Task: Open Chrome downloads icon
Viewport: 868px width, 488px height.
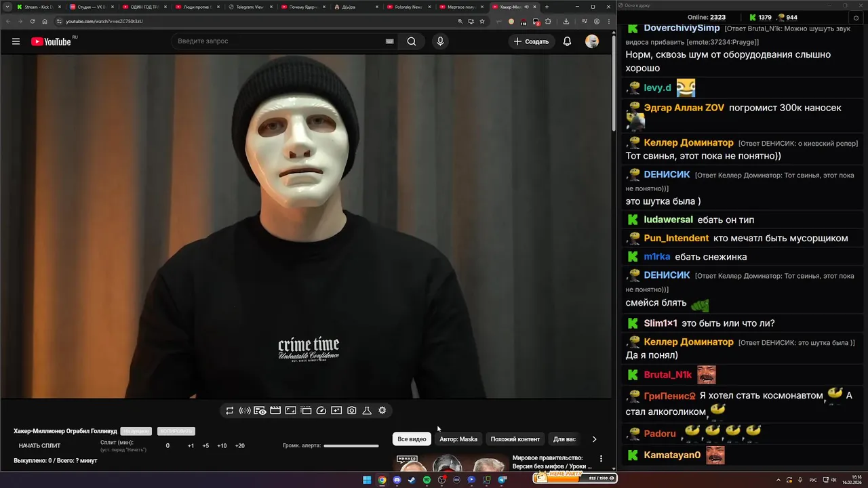Action: click(x=566, y=21)
